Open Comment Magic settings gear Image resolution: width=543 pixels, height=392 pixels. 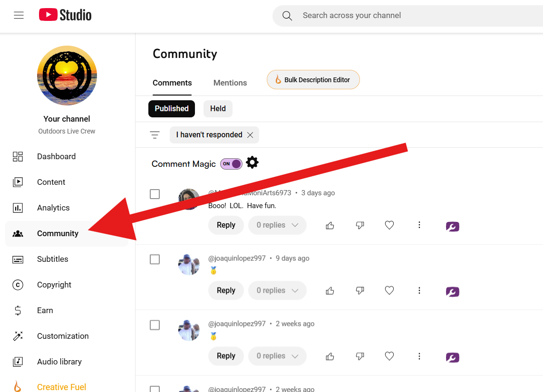click(252, 163)
